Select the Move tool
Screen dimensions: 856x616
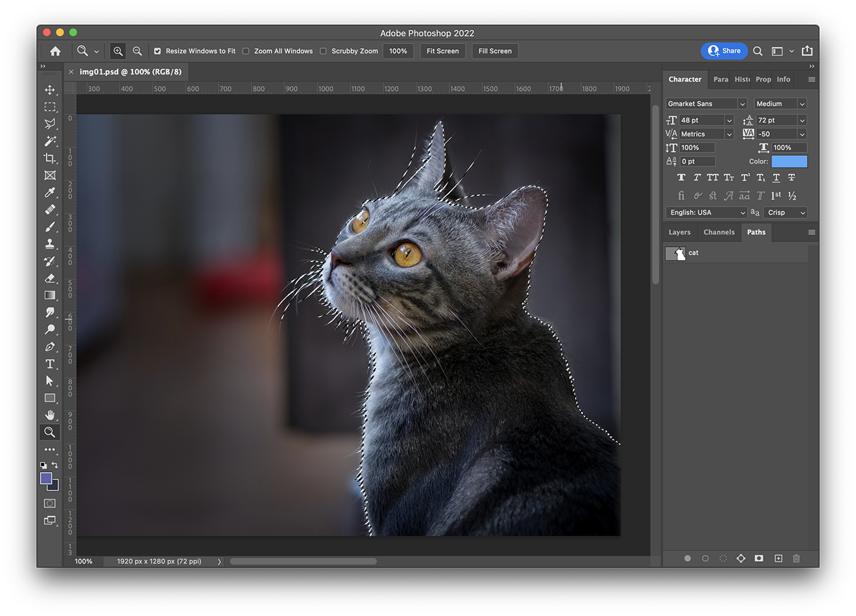point(49,90)
